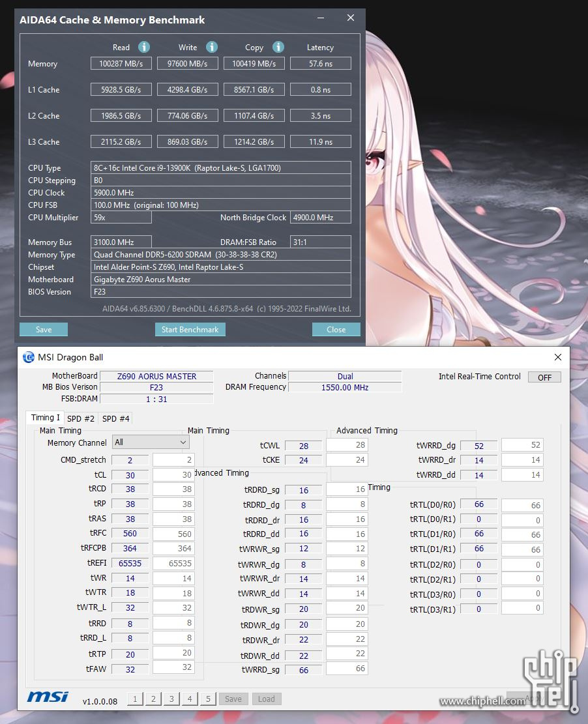Click DRAM Frequency value 1550.00 MHz

click(x=345, y=387)
